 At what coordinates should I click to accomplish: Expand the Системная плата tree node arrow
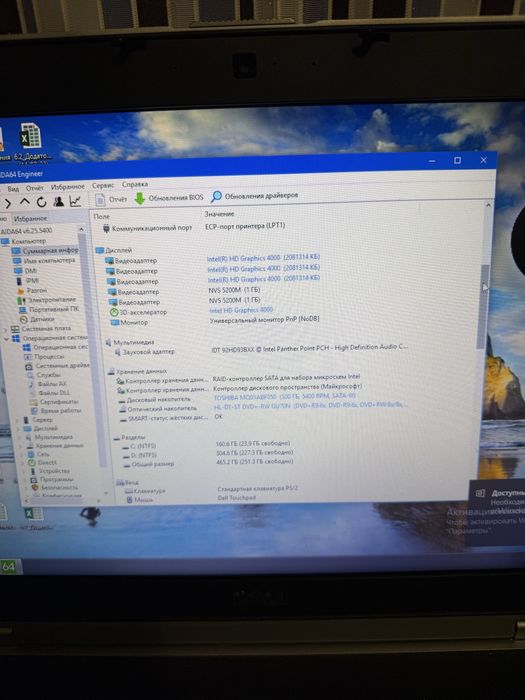click(5, 329)
